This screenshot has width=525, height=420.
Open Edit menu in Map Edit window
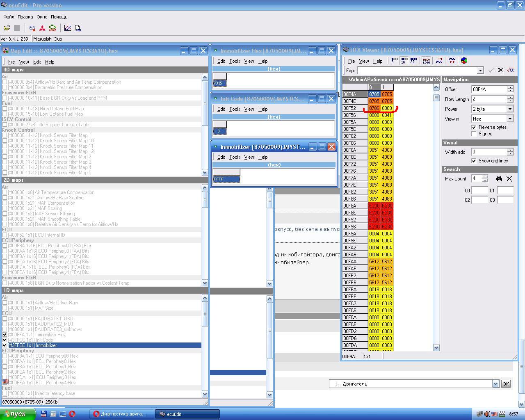click(37, 62)
